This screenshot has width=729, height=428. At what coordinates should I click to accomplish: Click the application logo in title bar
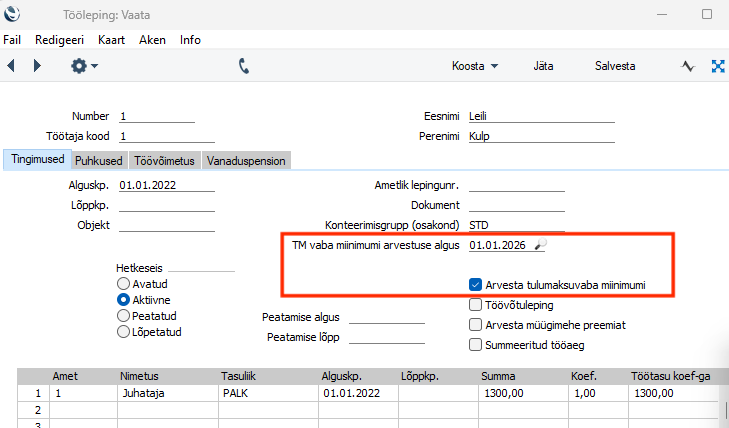click(14, 15)
